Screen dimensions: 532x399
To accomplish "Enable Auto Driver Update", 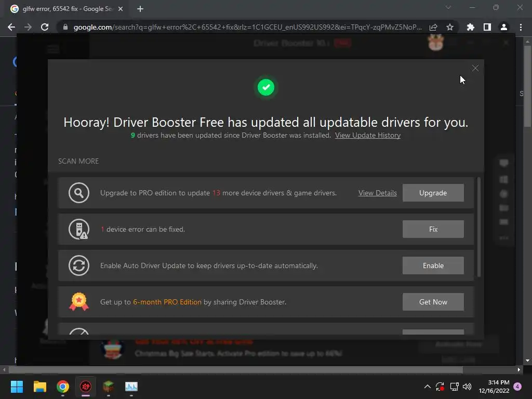I will pyautogui.click(x=433, y=265).
